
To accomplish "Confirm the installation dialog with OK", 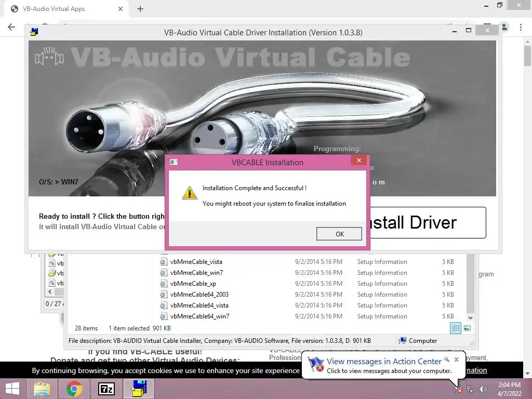I will point(339,234).
